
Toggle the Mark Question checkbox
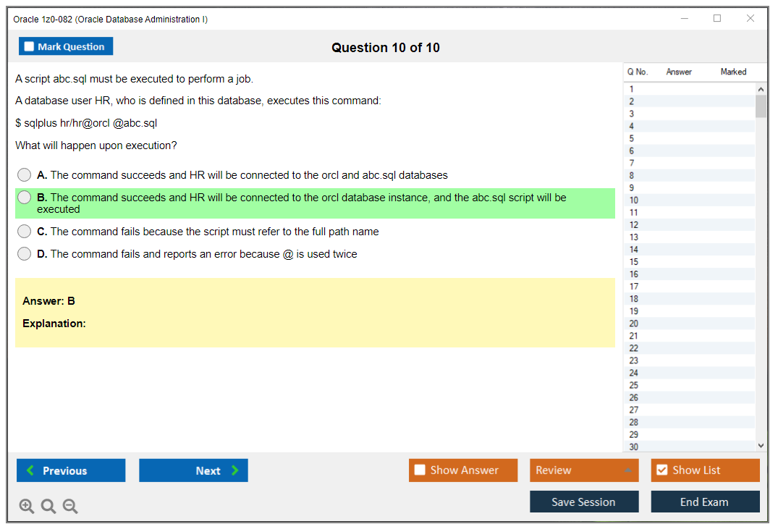(29, 46)
